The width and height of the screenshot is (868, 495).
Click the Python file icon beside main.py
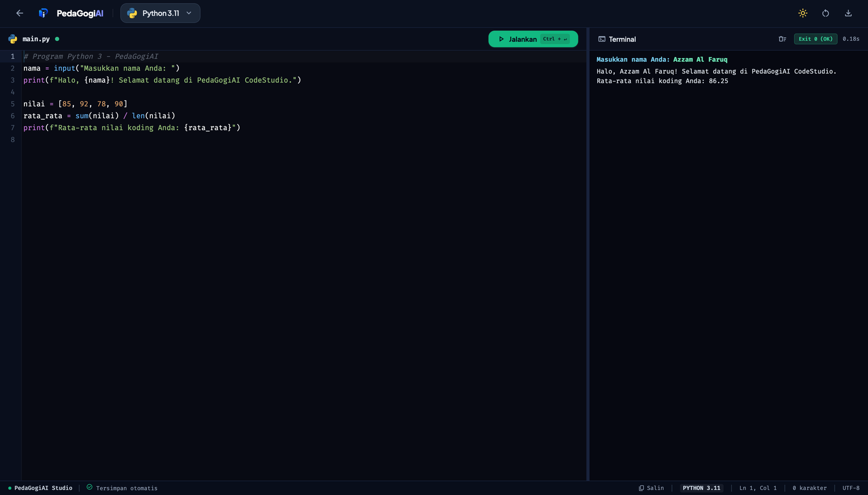12,39
